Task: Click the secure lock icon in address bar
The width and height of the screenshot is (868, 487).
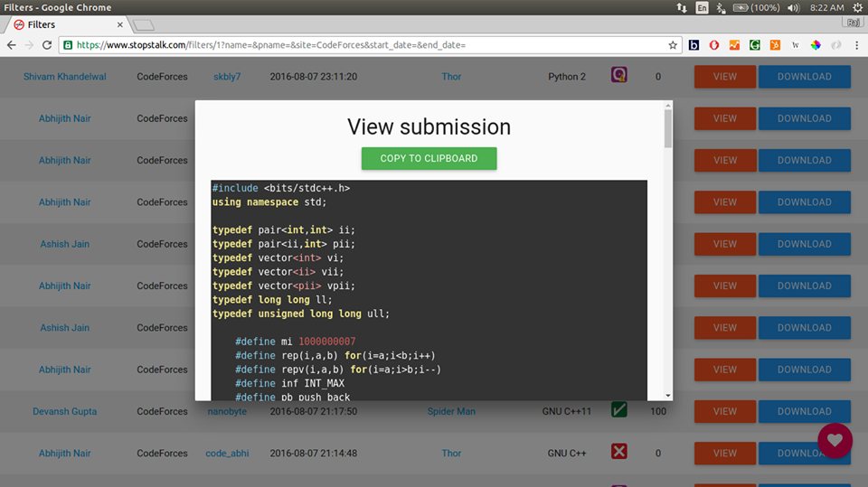Action: 68,45
